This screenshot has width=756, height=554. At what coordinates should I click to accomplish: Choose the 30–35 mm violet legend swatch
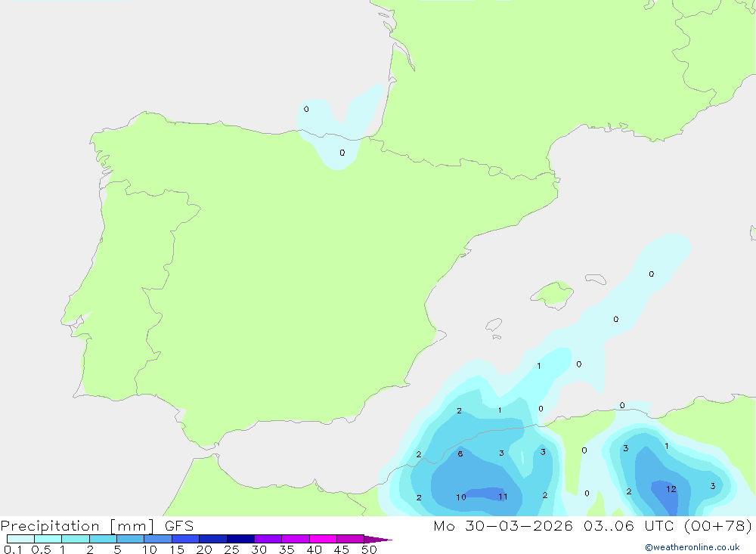[268, 539]
